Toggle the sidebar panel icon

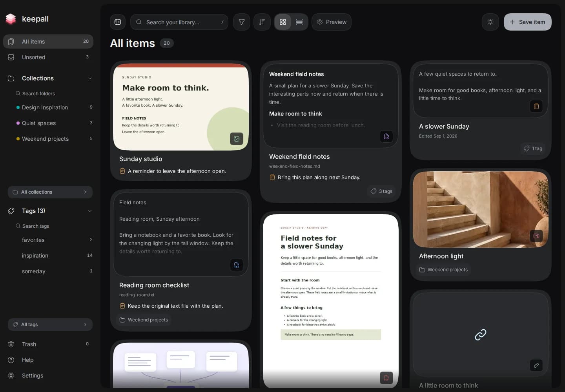118,22
